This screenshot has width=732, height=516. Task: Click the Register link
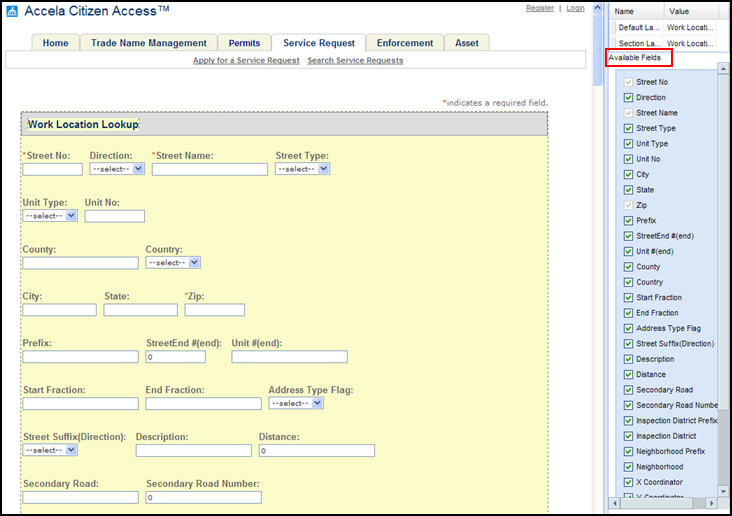pyautogui.click(x=539, y=8)
